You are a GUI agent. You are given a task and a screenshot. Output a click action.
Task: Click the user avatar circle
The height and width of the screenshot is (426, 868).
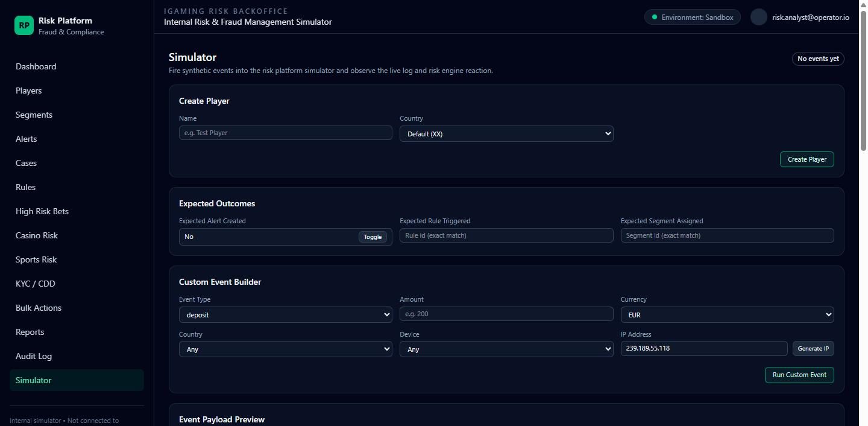pos(759,17)
